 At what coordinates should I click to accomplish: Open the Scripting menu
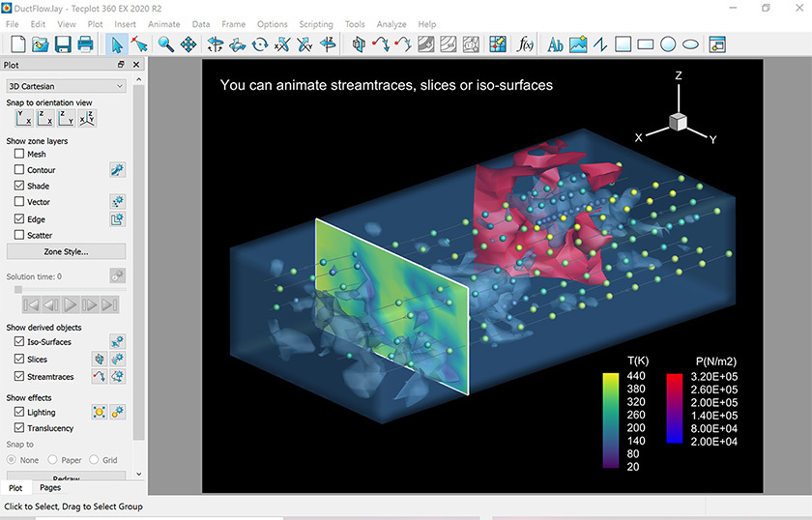[315, 24]
